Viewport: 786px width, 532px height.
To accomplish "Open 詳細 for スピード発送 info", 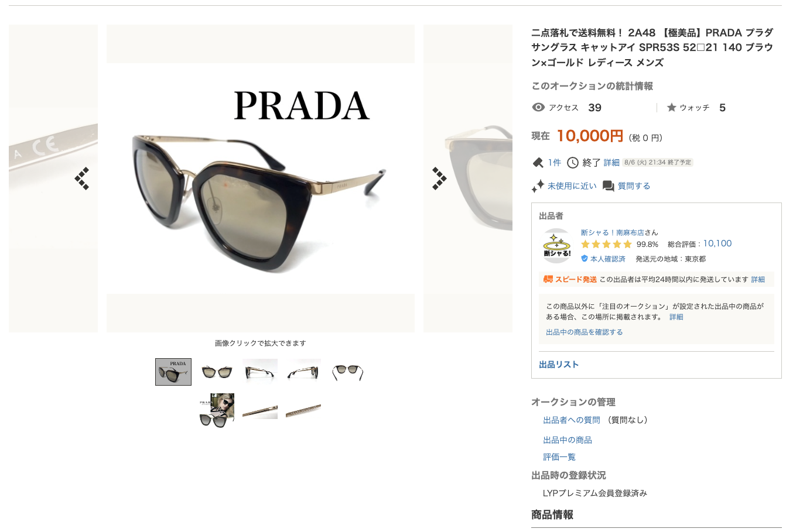I will (x=758, y=280).
